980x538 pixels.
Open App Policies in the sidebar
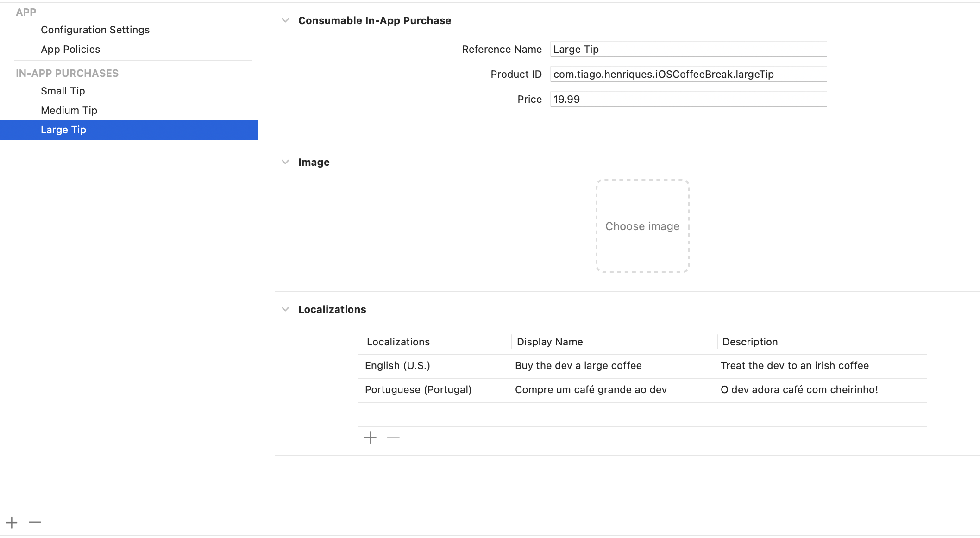(70, 49)
